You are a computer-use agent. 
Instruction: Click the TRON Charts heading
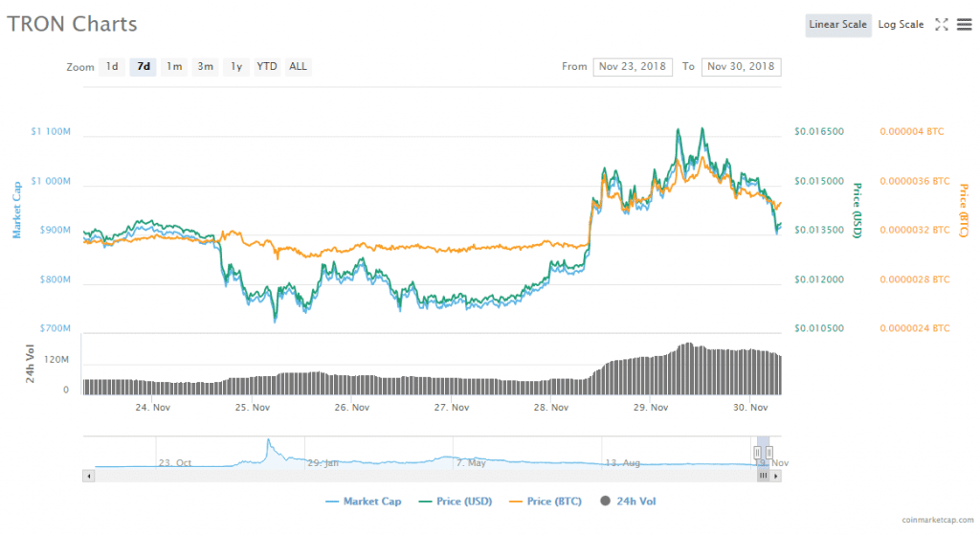point(72,24)
